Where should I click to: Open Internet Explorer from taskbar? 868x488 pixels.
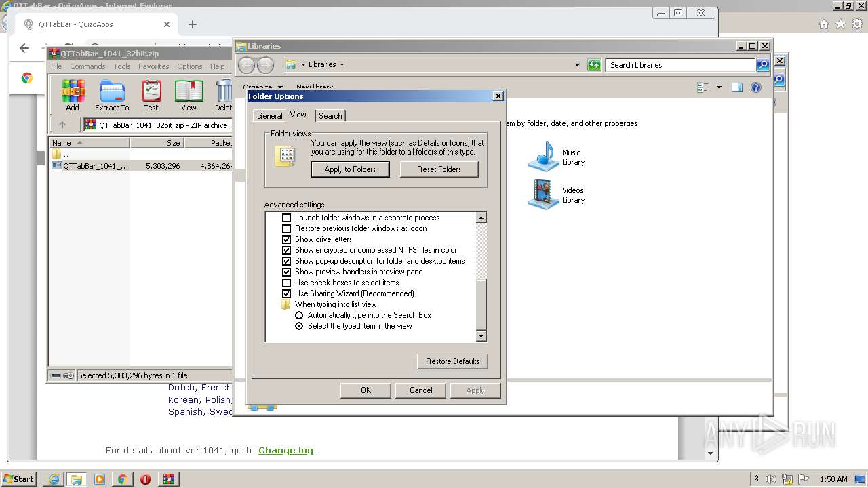coord(54,479)
